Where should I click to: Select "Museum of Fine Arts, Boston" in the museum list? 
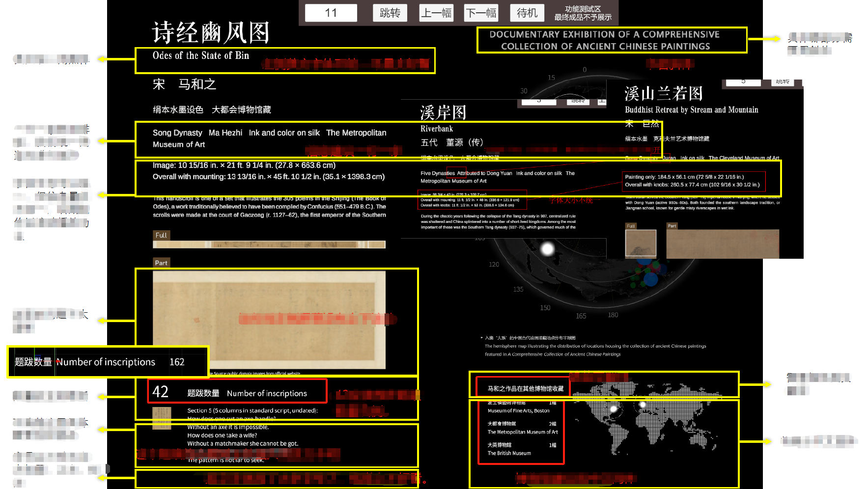(x=518, y=410)
